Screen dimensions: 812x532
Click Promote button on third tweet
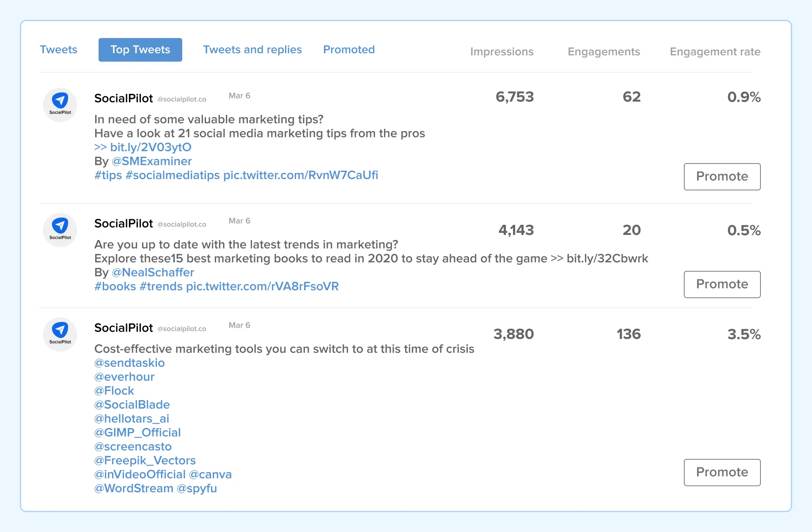pyautogui.click(x=721, y=472)
